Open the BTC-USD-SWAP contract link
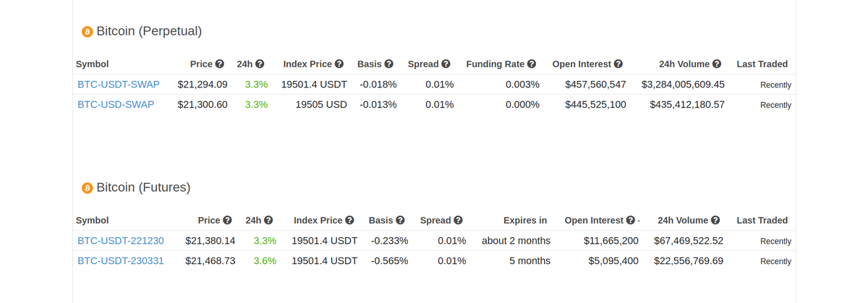The height and width of the screenshot is (303, 868). (x=116, y=105)
